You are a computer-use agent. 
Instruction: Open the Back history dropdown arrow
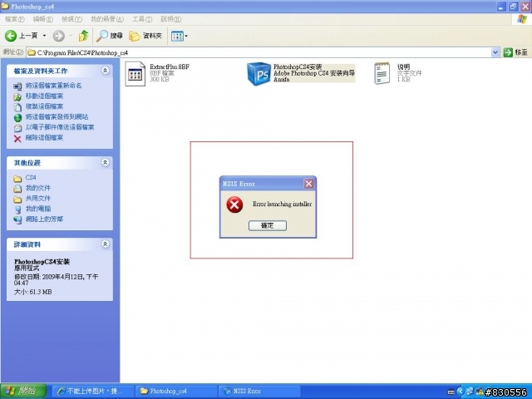44,36
